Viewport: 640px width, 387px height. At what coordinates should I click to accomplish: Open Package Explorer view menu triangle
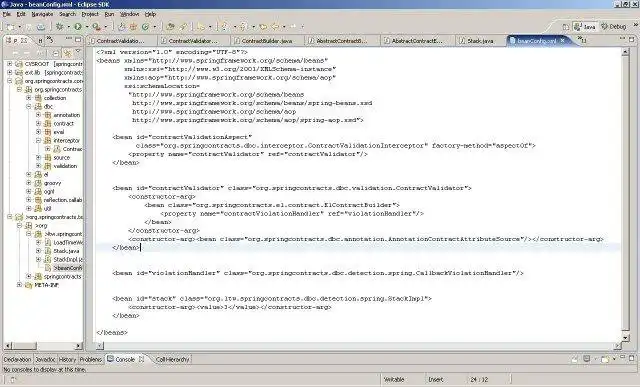[78, 52]
